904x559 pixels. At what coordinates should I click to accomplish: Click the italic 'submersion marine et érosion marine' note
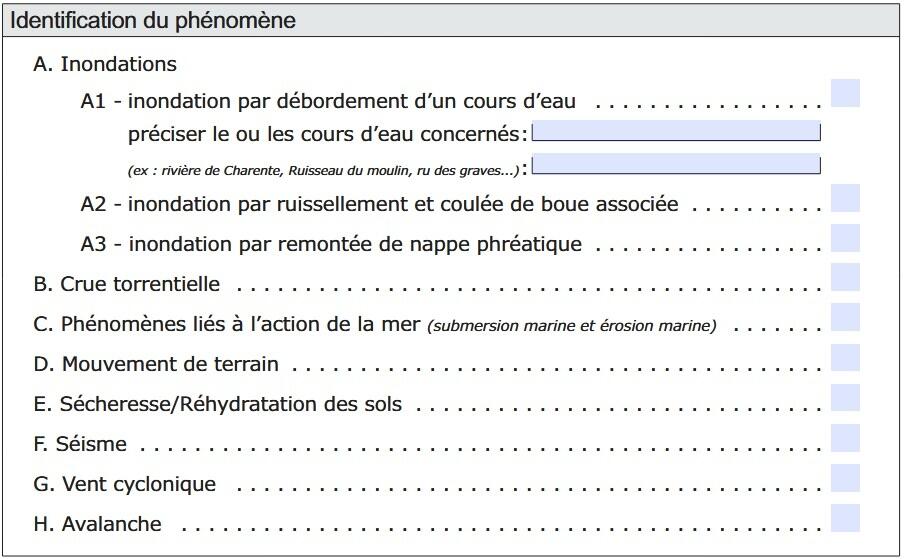pyautogui.click(x=572, y=326)
